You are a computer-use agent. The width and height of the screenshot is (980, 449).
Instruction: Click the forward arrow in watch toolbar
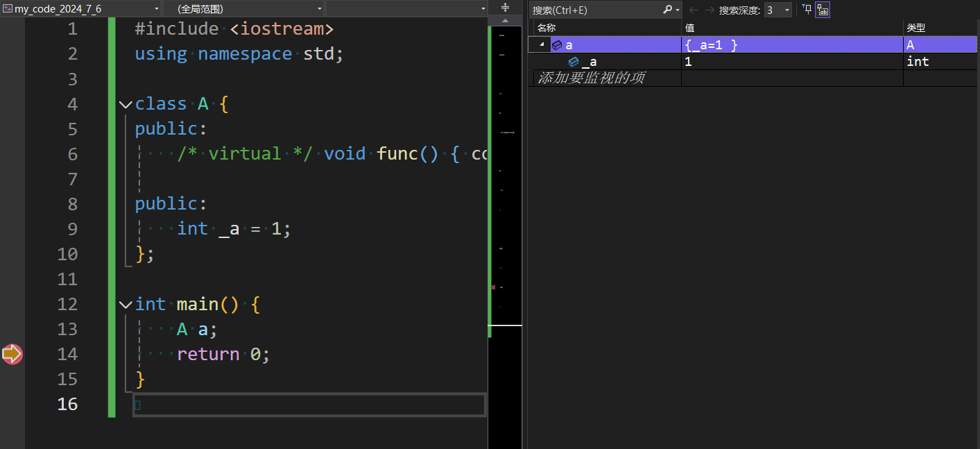[709, 10]
